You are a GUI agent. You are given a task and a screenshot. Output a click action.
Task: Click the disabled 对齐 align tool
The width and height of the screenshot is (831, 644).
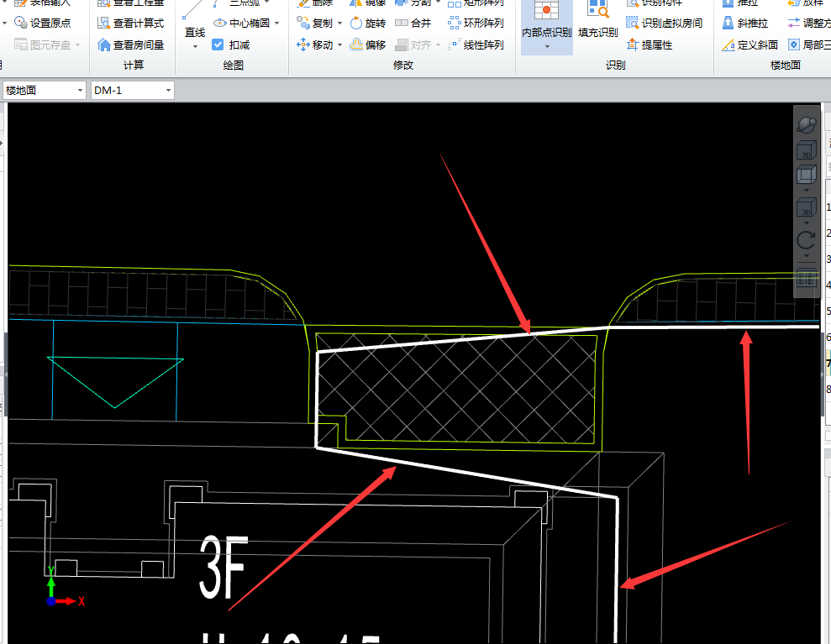[x=413, y=45]
